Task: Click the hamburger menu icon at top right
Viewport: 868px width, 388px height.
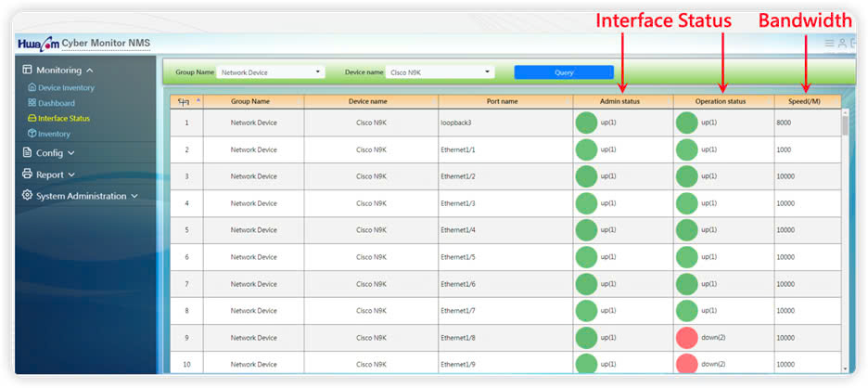Action: (x=829, y=43)
